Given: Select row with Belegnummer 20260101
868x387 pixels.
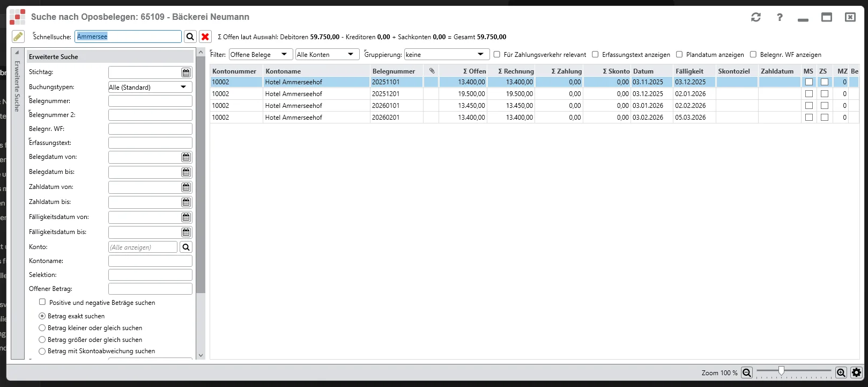Looking at the screenshot, I should pos(534,106).
